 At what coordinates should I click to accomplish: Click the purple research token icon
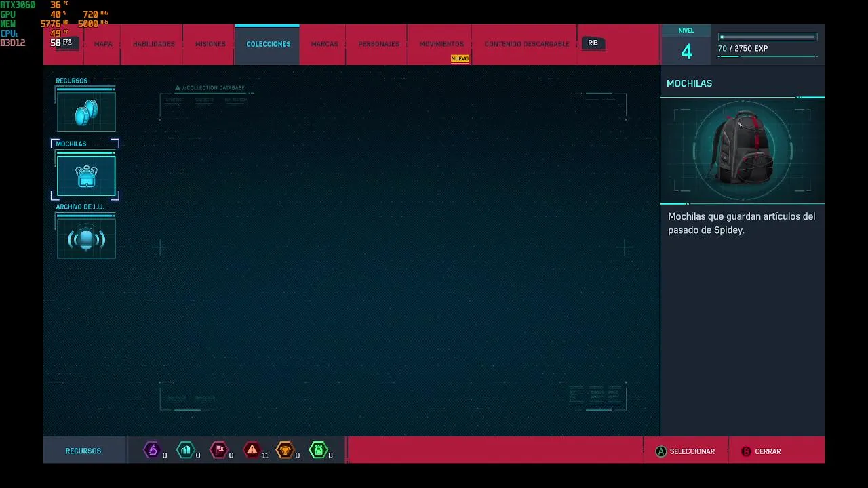tap(152, 450)
